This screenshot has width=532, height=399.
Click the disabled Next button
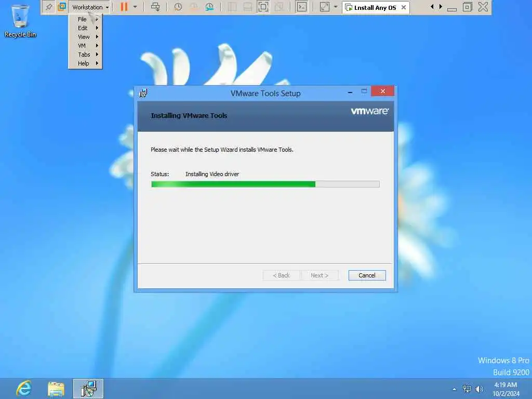point(320,275)
